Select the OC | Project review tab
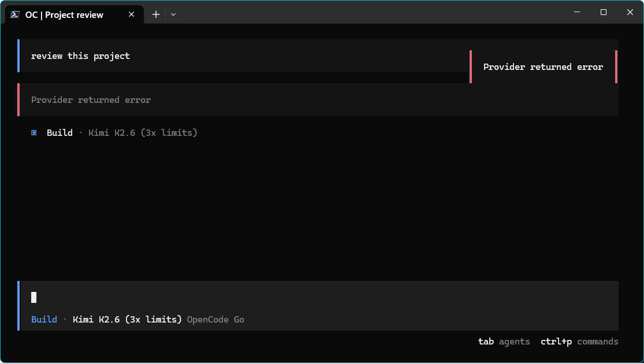The height and width of the screenshot is (363, 644). [x=75, y=14]
